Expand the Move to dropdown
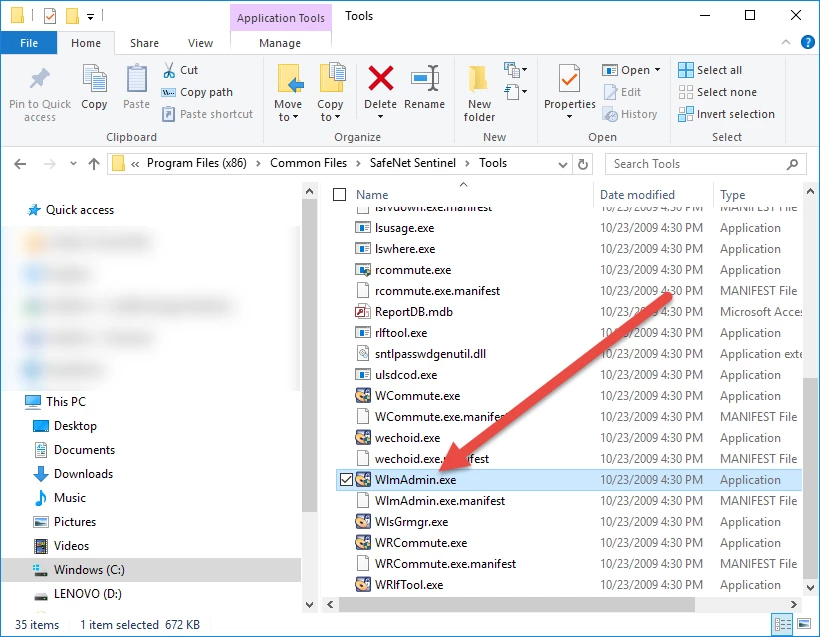 (x=288, y=117)
